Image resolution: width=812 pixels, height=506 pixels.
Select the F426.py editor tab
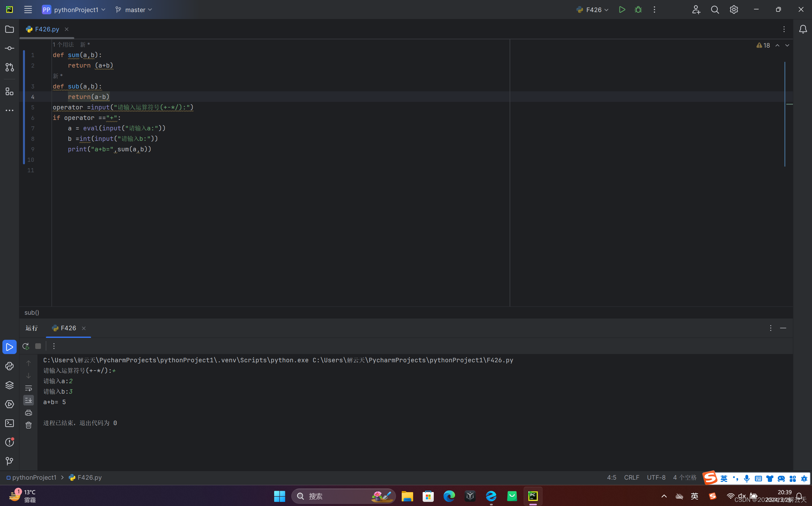[x=47, y=29]
